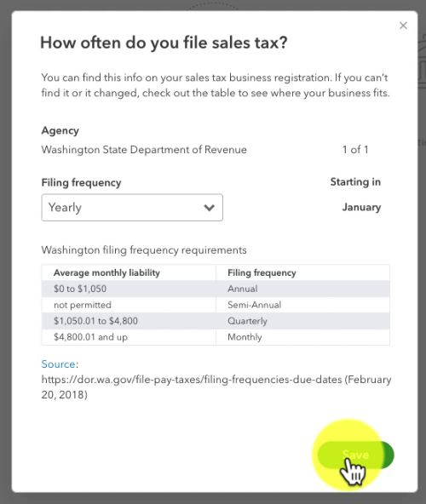Click the dropdown chevron arrow
426x504 pixels.
point(209,208)
